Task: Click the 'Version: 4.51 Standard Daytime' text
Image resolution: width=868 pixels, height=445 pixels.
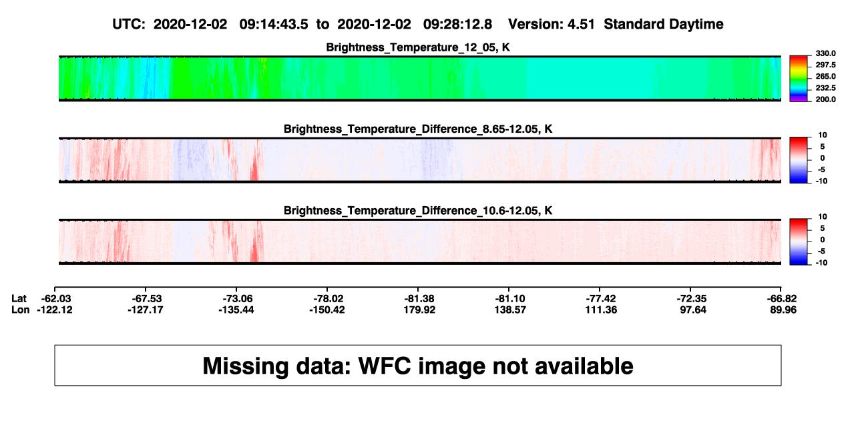Action: (x=616, y=25)
